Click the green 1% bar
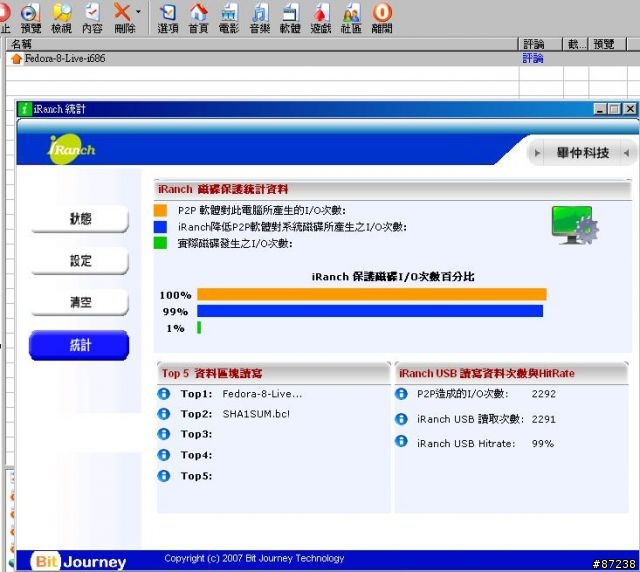 click(x=199, y=327)
